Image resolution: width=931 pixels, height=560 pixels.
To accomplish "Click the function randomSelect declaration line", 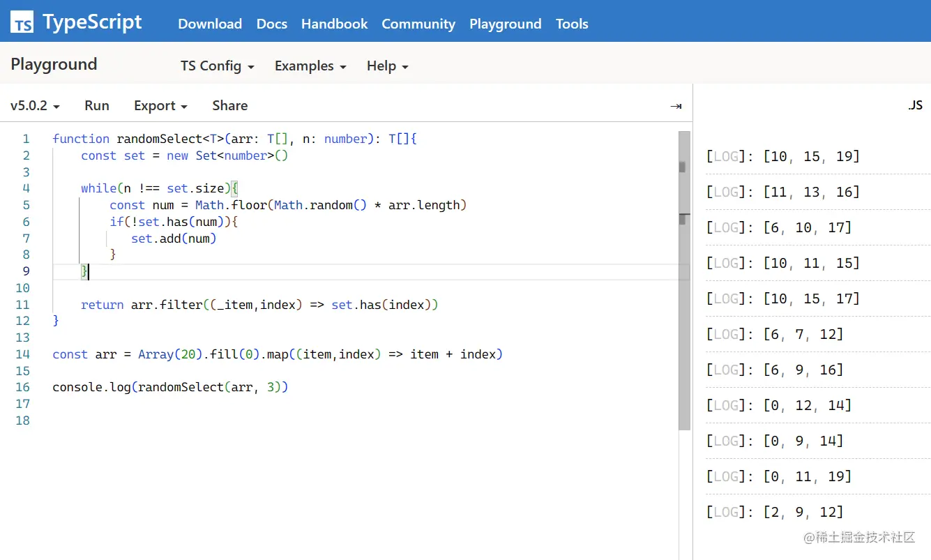I will click(234, 139).
